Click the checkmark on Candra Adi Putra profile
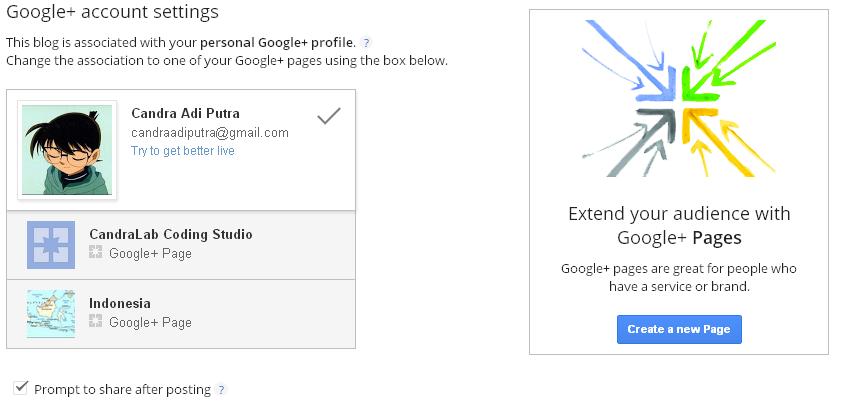 click(x=328, y=117)
